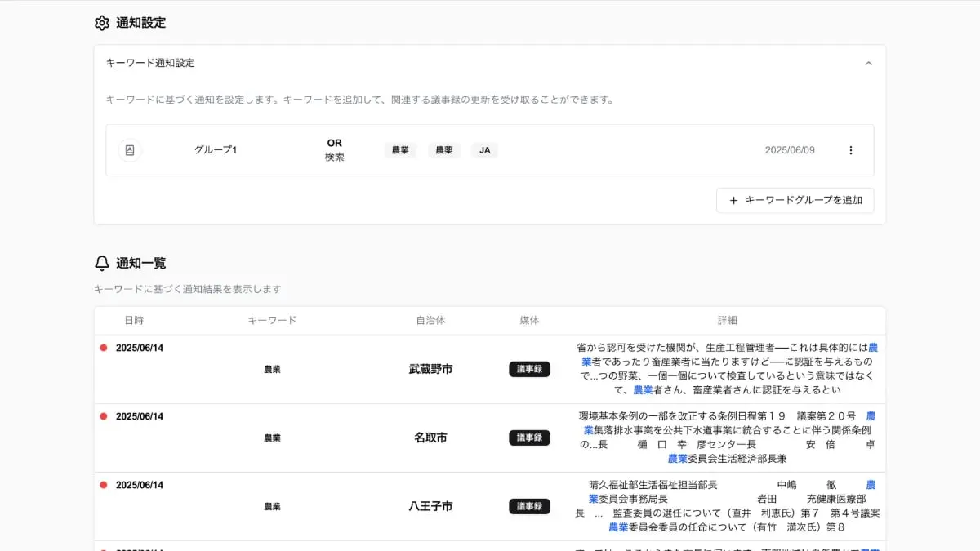The image size is (980, 551).
Task: Select the 議事録 badge in the 名取市 row
Action: tap(529, 438)
